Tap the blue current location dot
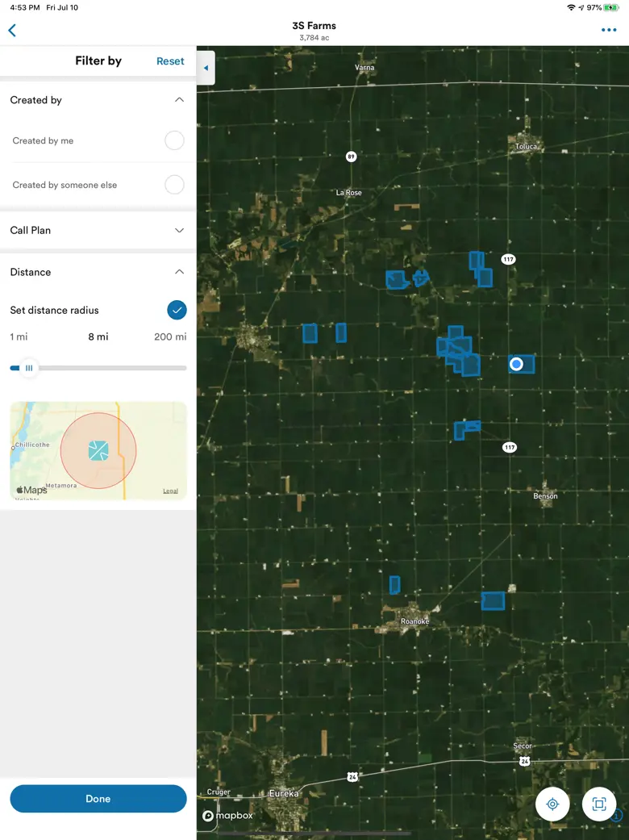The height and width of the screenshot is (840, 629). 516,365
